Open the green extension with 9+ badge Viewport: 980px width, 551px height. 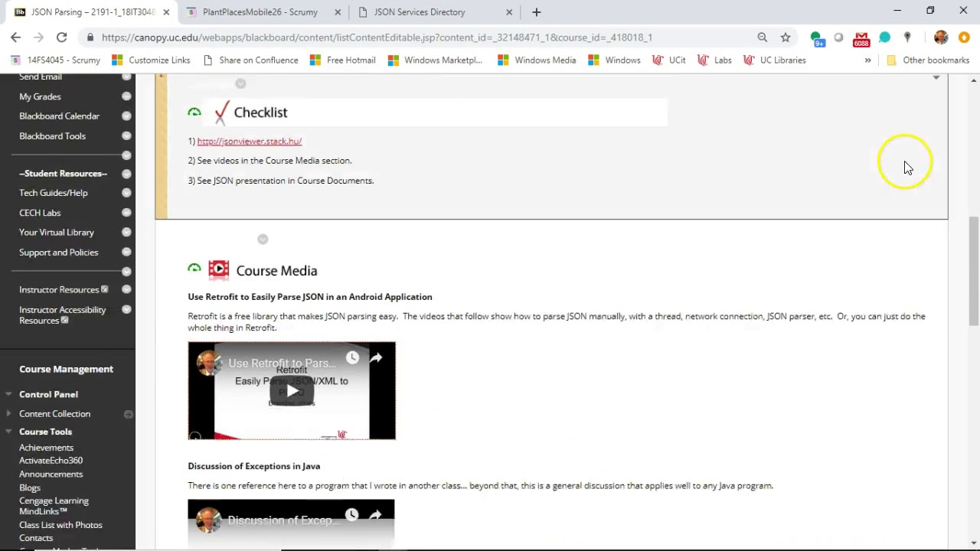click(816, 38)
